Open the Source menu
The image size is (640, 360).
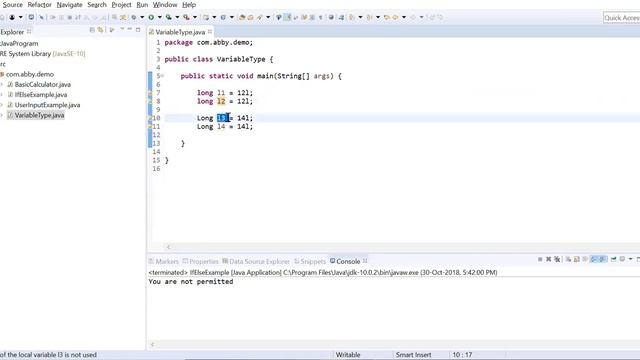pos(13,5)
